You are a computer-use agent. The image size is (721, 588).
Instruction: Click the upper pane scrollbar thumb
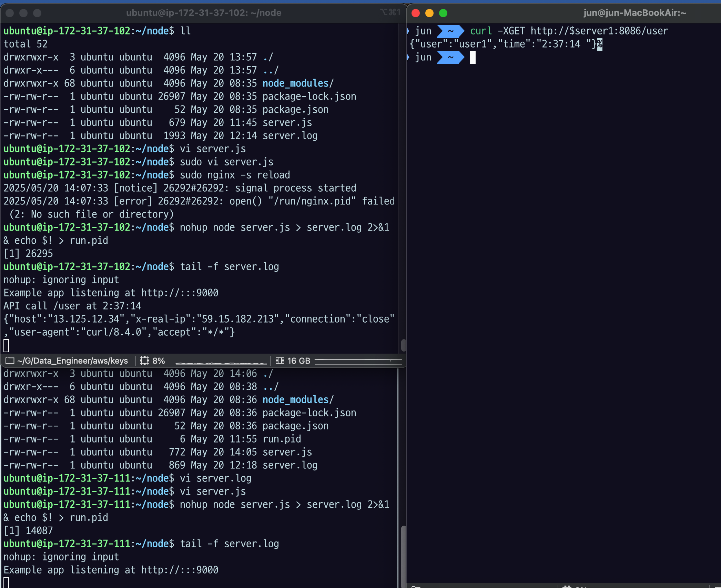click(x=403, y=345)
